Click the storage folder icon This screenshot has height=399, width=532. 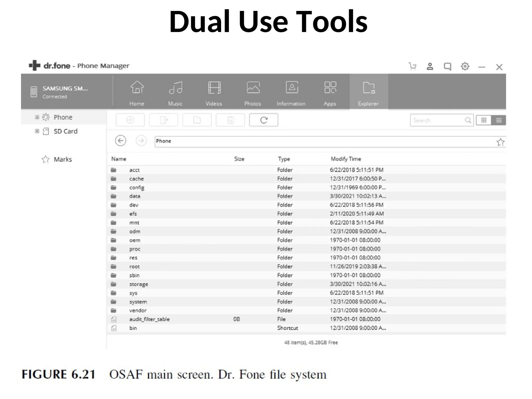(114, 284)
